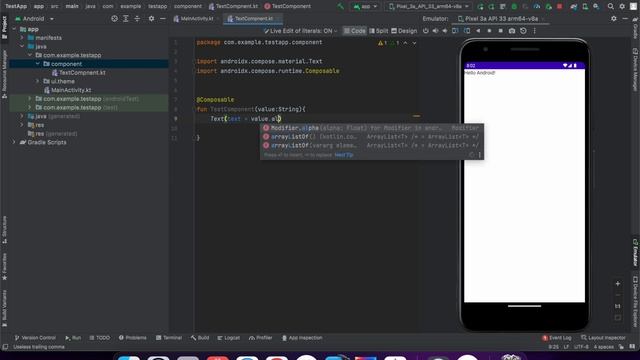Viewport: 640px width, 360px height.
Task: Collapse the component package node
Action: [x=38, y=64]
